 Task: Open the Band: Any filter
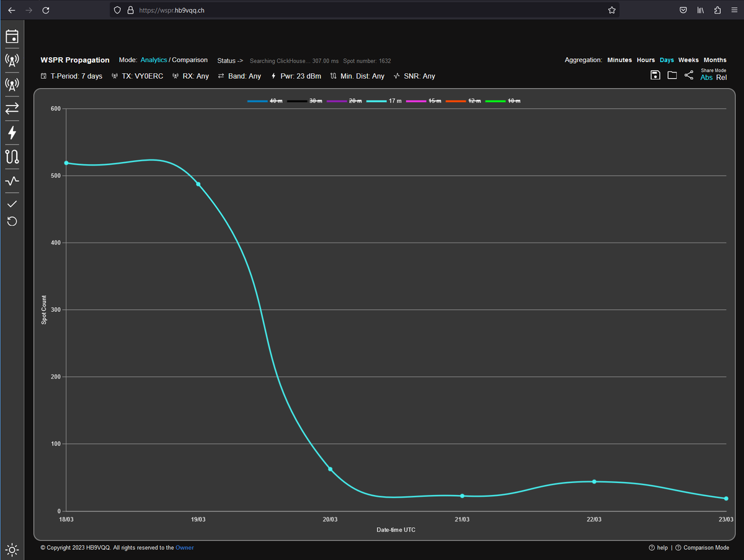click(x=239, y=76)
